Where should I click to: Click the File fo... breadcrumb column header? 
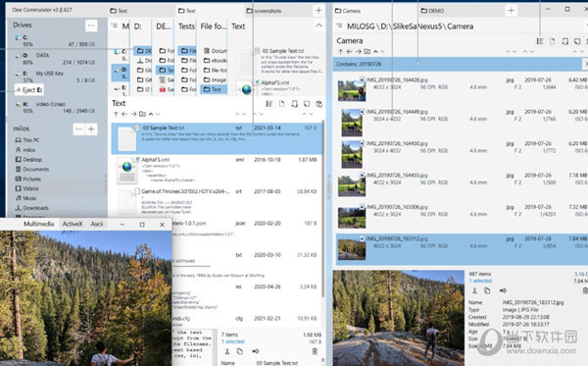[x=214, y=26]
